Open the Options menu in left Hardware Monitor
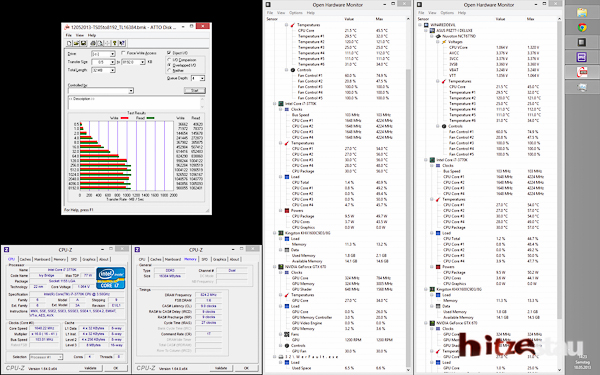Viewport: 600px width, 375px height. [296, 13]
